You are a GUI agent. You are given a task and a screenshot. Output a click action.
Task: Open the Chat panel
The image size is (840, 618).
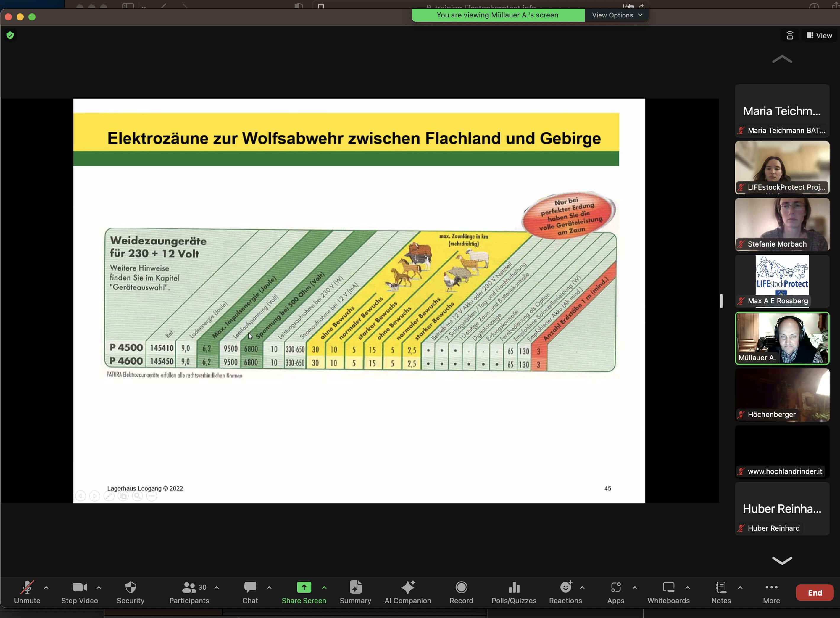(250, 592)
